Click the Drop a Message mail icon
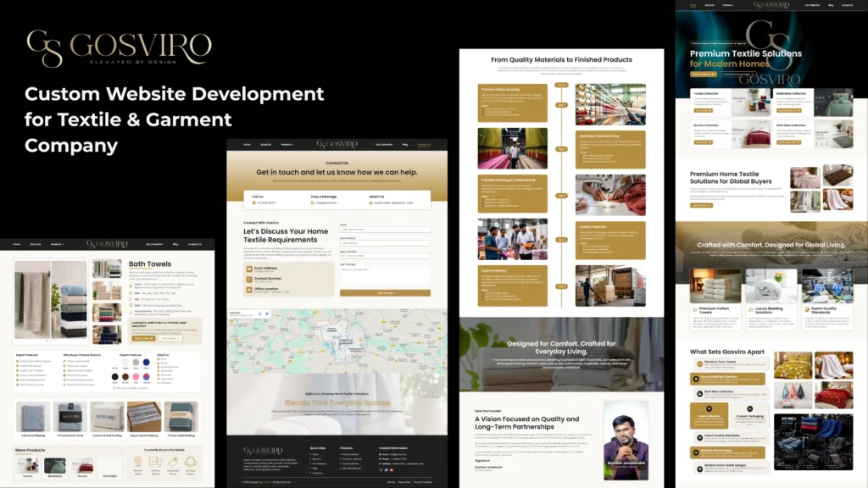The height and width of the screenshot is (488, 868). pyautogui.click(x=313, y=203)
